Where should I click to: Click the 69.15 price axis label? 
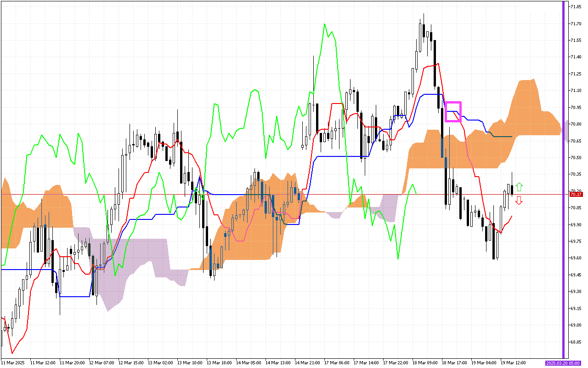point(576,308)
